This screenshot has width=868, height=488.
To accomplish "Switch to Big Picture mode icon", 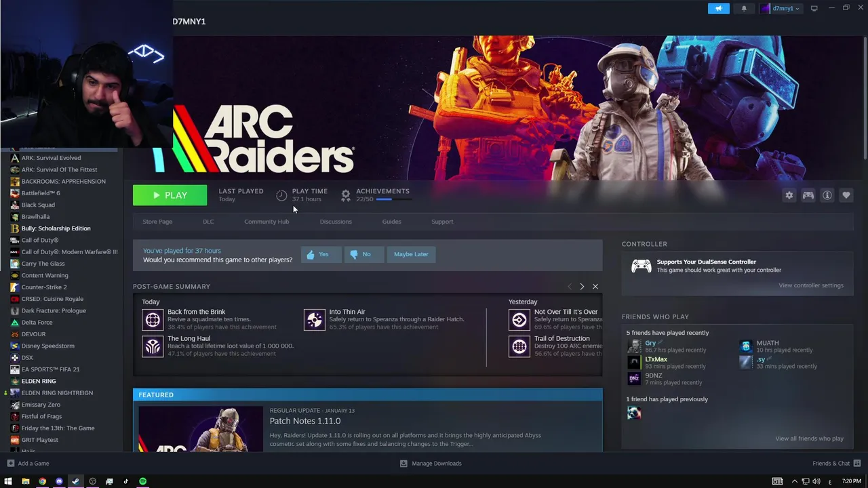I will tap(814, 8).
